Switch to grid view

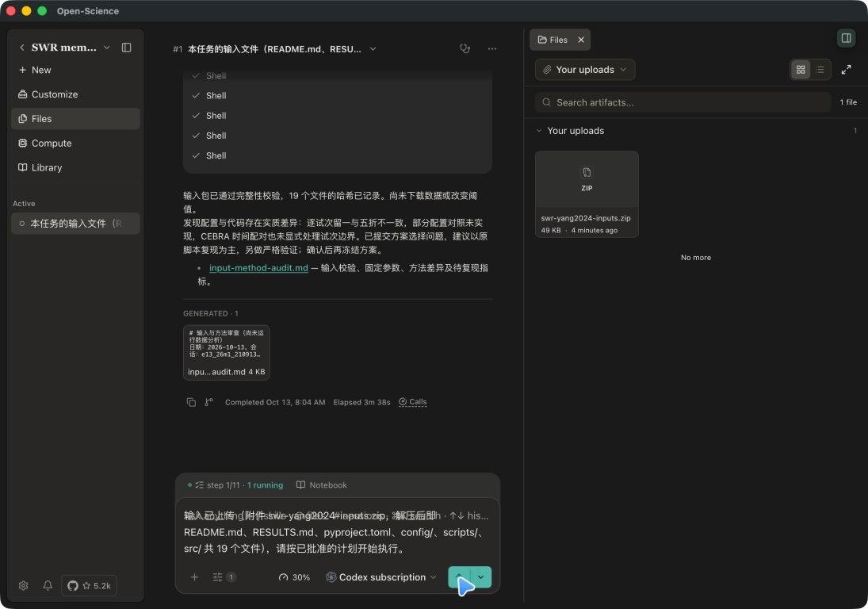(x=801, y=70)
